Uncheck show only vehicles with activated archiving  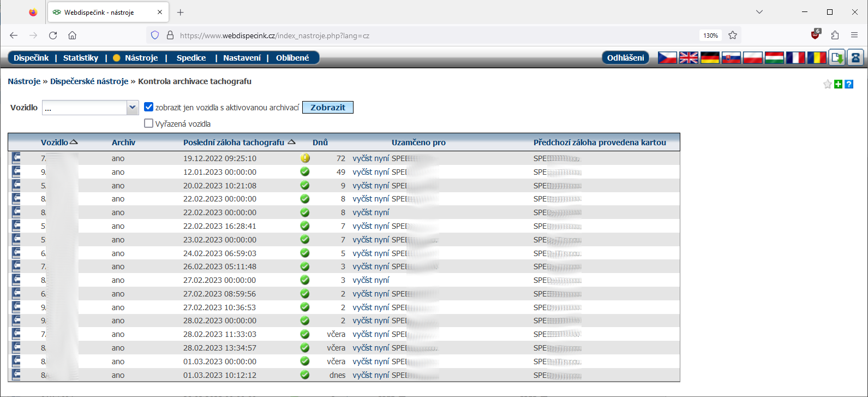pyautogui.click(x=148, y=107)
